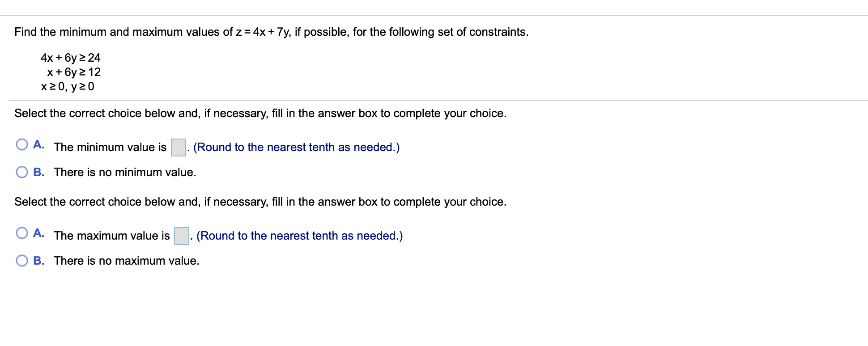Click the constraint 'x + 6y ≥ 12'
Screen dimensions: 868x346
click(x=73, y=72)
